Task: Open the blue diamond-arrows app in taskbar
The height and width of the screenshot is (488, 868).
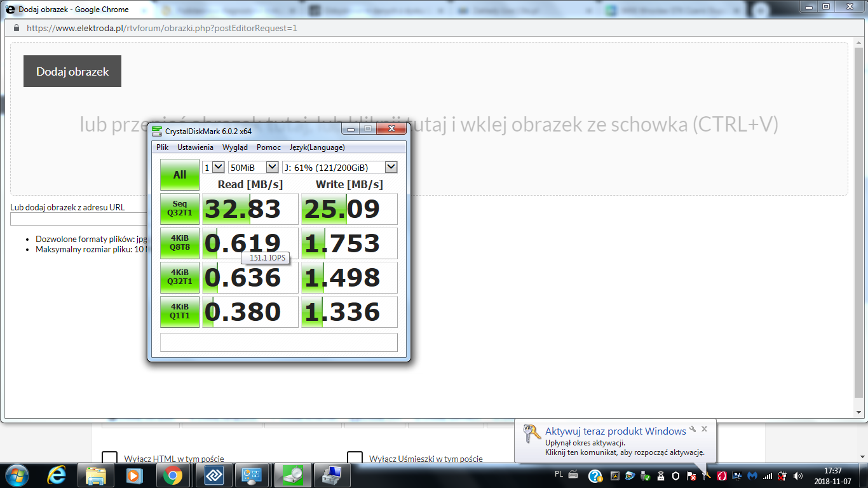Action: click(214, 475)
